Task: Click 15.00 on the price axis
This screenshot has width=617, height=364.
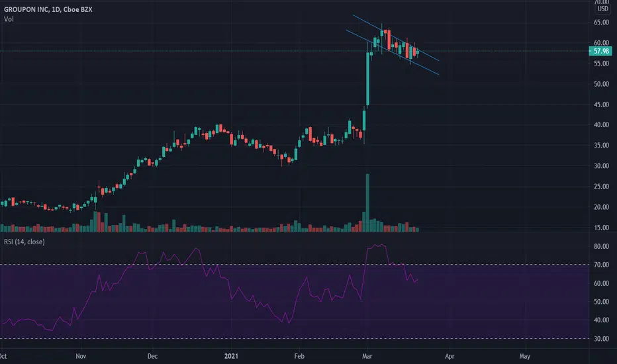Action: [601, 228]
